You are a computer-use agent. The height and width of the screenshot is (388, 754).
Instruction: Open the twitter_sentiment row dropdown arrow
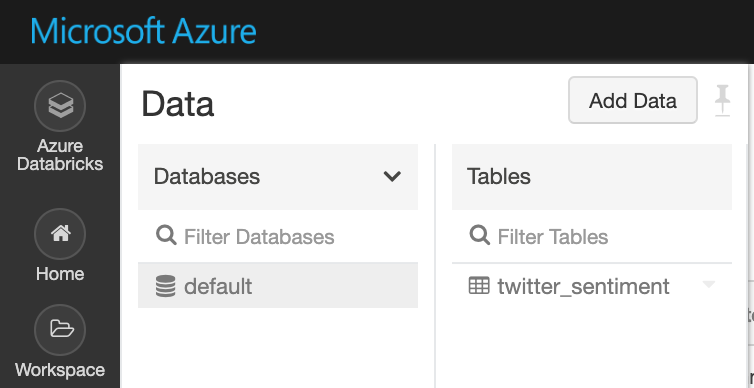[709, 284]
